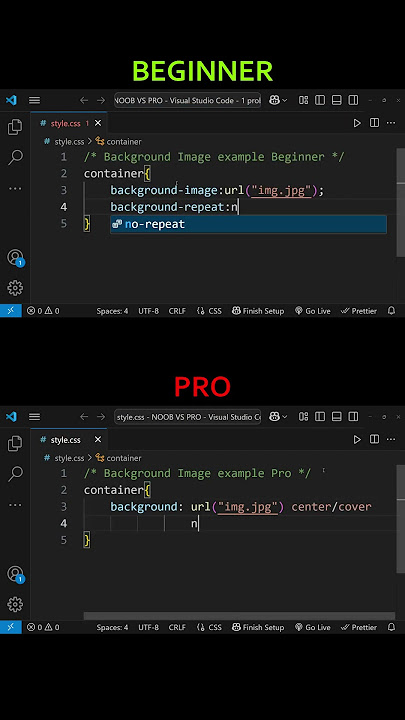Click Finish Setup in PRO status bar
Screen dimensions: 405x720
258,627
